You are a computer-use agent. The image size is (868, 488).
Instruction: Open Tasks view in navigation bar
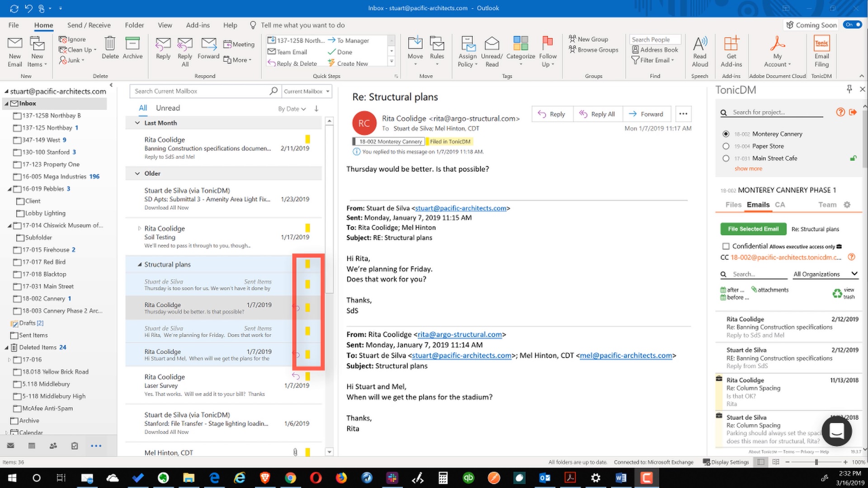coord(75,446)
